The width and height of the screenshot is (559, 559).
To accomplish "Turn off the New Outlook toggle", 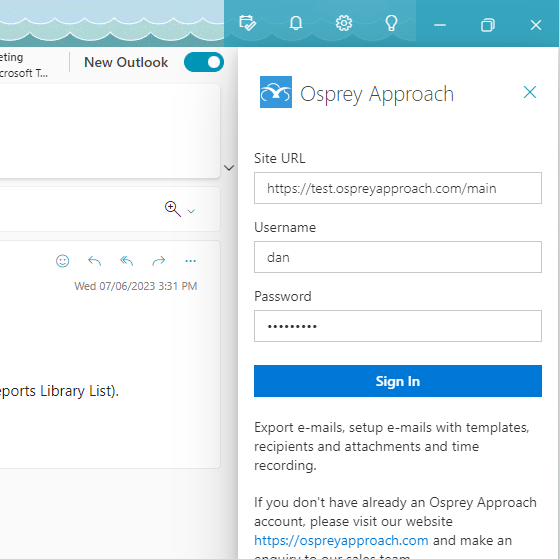I will point(204,62).
